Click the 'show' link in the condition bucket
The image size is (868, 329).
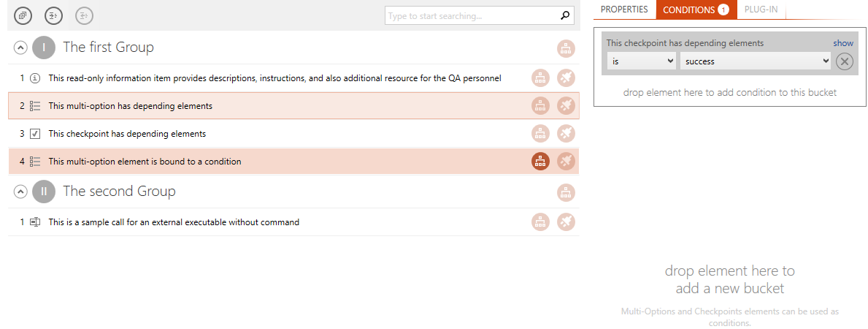pos(843,42)
